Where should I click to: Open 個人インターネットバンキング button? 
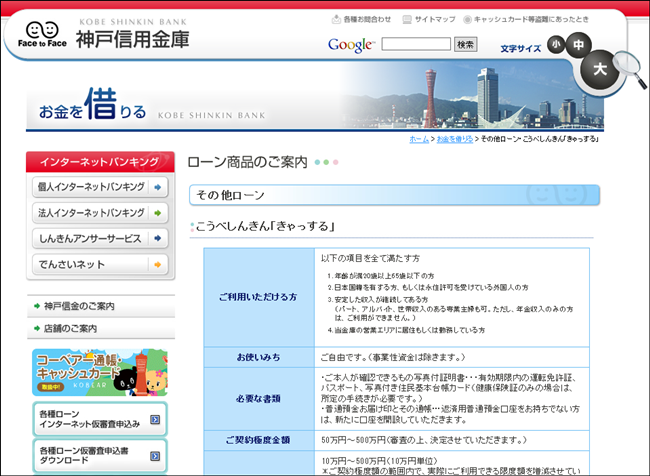pos(100,187)
